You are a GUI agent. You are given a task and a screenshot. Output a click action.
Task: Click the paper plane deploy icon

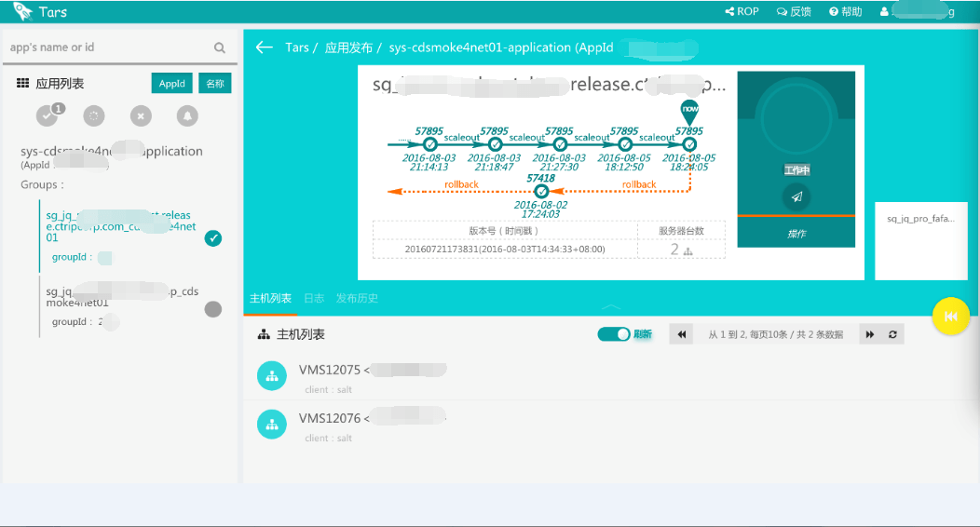pos(796,196)
